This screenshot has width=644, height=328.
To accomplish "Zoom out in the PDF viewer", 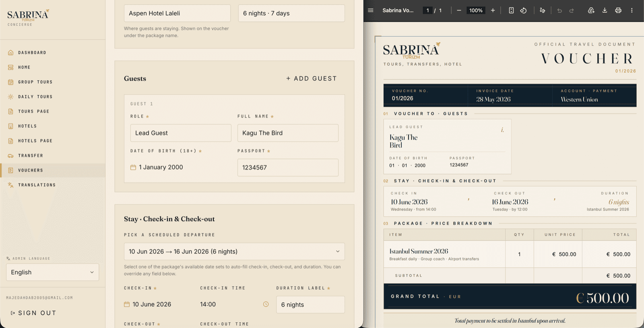I will (459, 10).
